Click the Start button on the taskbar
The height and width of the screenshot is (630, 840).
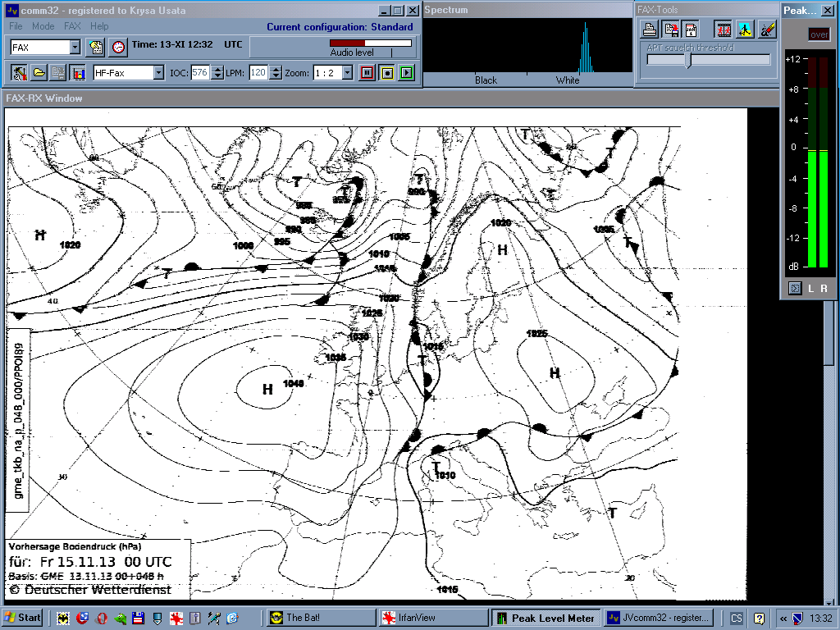click(22, 618)
